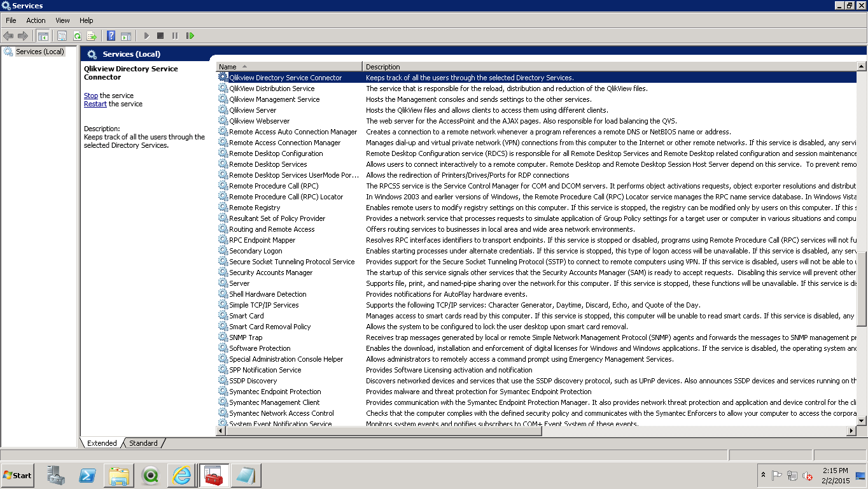Click the Stop Service square icon
Screen dimensions: 868x489
(160, 36)
